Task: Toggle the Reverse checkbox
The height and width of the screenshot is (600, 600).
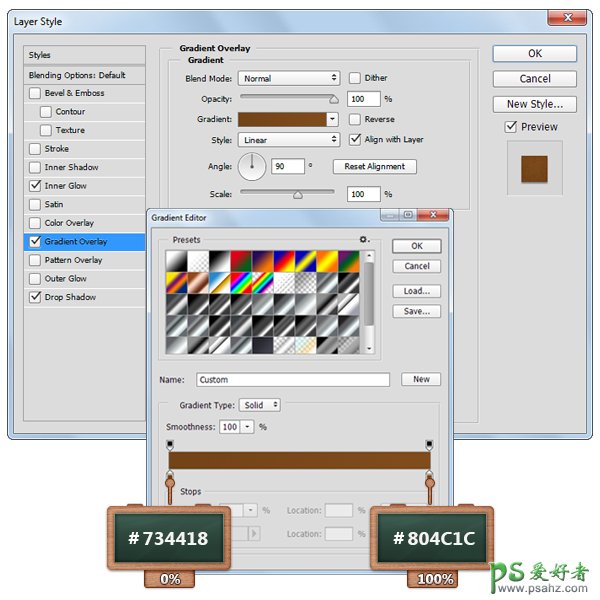Action: click(x=355, y=119)
